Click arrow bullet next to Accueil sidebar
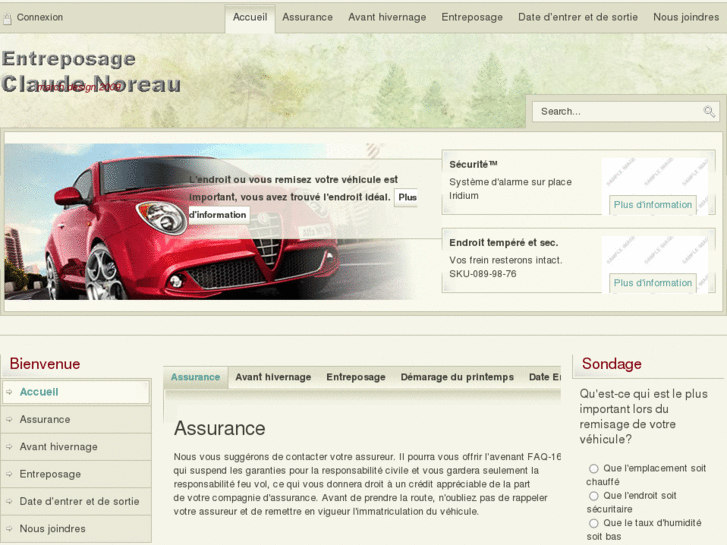 [9, 392]
